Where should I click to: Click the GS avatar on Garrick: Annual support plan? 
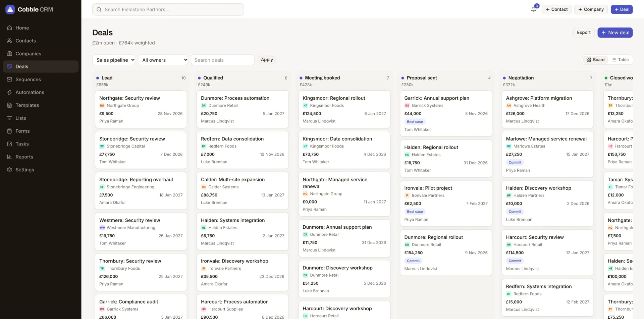407,105
